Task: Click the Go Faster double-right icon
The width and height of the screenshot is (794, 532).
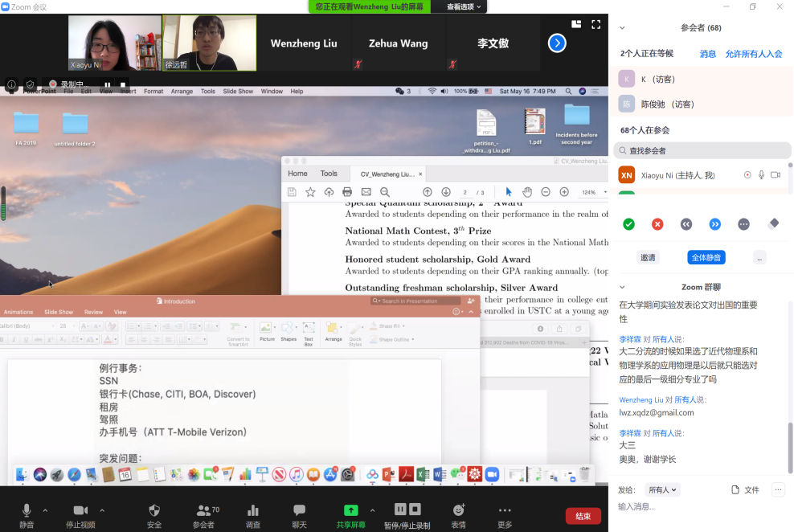Action: [x=715, y=224]
